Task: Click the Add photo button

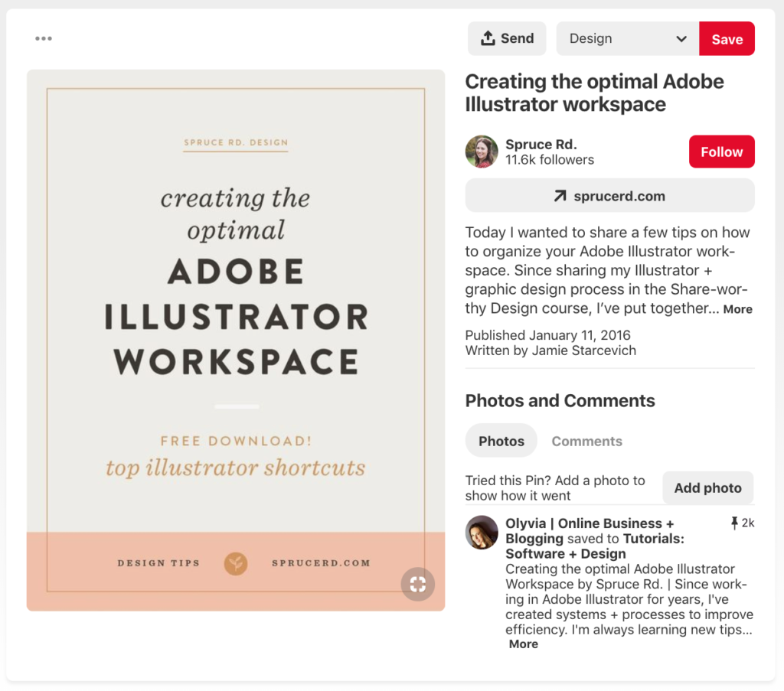Action: 707,487
